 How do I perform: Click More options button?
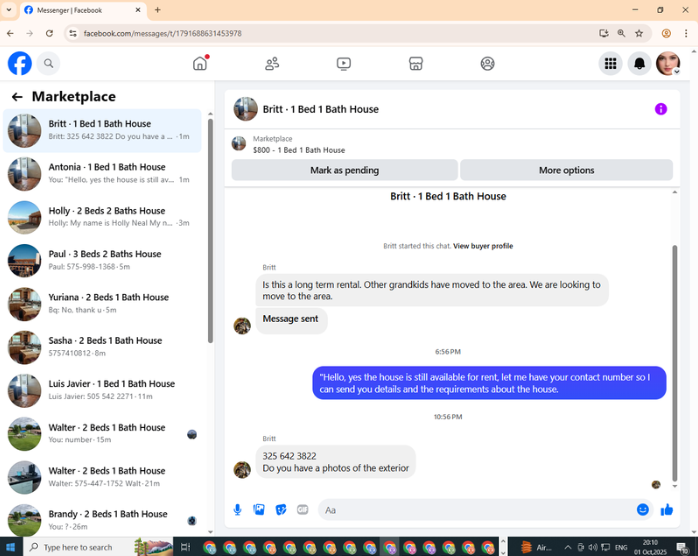566,170
